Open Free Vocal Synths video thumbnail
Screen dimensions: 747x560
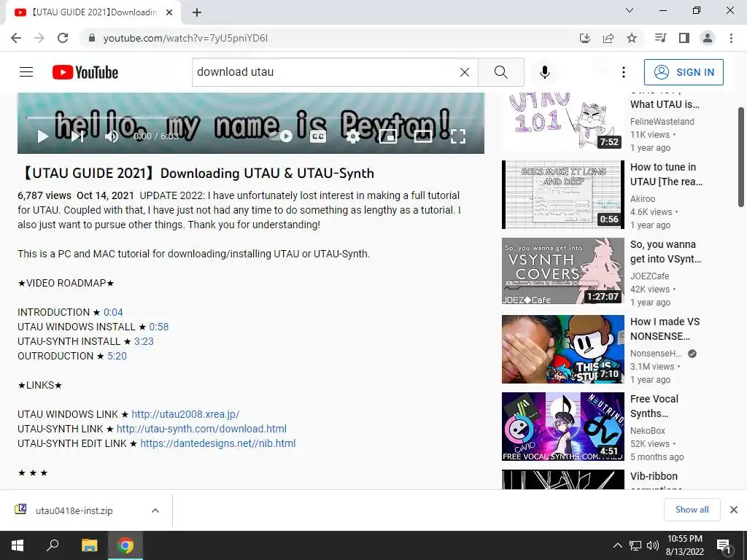[563, 426]
